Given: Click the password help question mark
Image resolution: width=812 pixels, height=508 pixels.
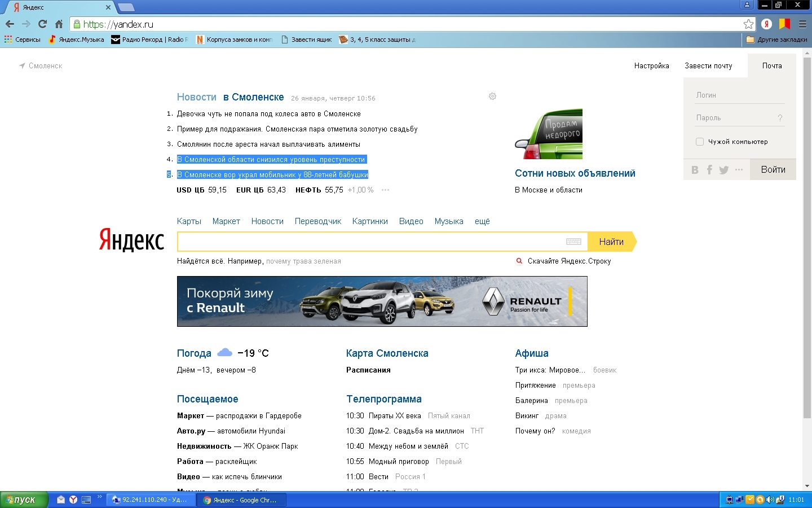Looking at the screenshot, I should [x=780, y=118].
